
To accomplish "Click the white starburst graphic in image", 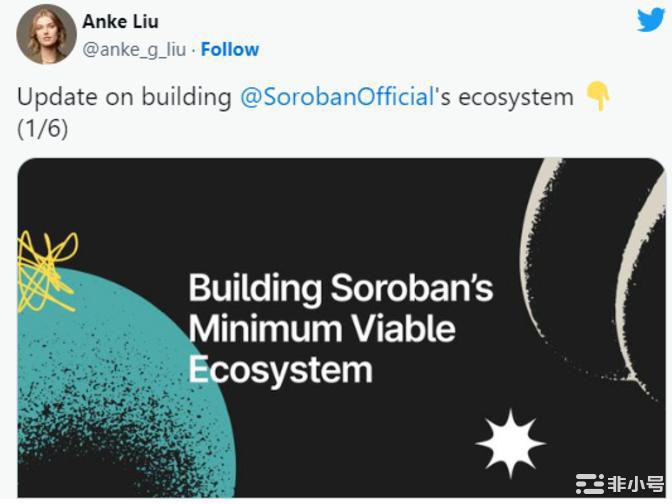I will pos(510,440).
